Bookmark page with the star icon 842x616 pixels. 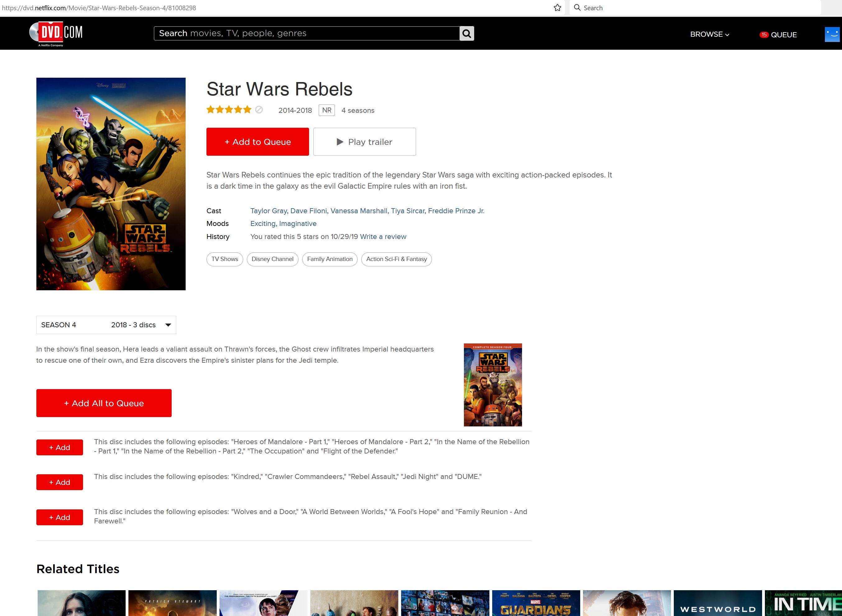point(557,8)
